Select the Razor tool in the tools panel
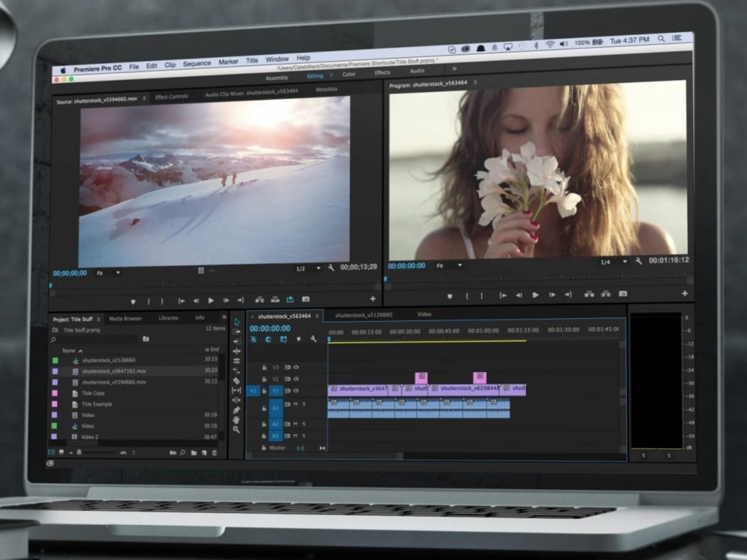The image size is (747, 560). click(237, 380)
